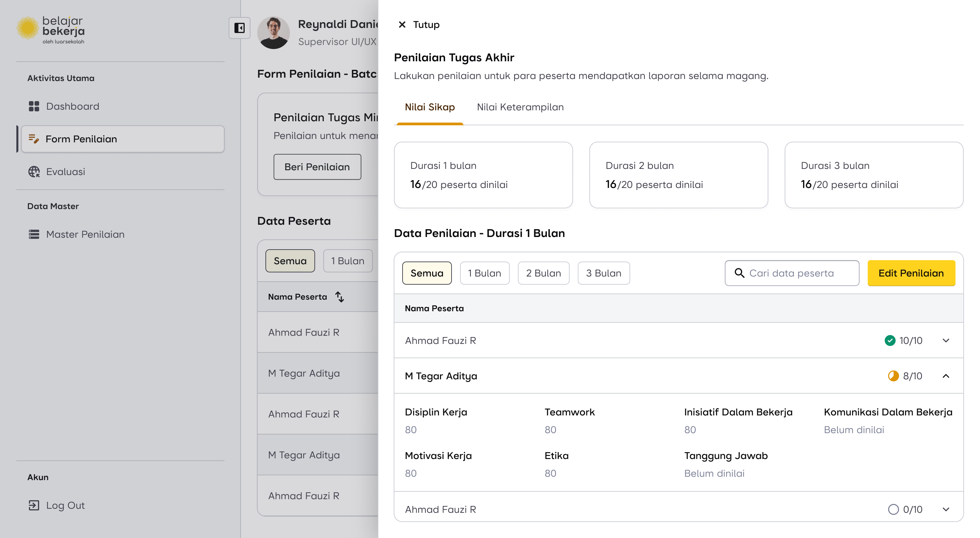Select the 3 Bulan filter chip
The image size is (980, 538).
pyautogui.click(x=603, y=273)
